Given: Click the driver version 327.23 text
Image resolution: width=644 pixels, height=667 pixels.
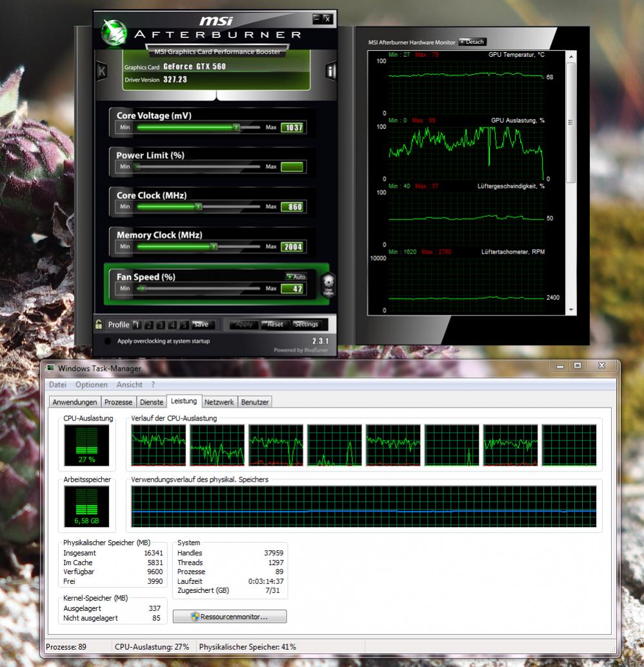Looking at the screenshot, I should pyautogui.click(x=175, y=79).
